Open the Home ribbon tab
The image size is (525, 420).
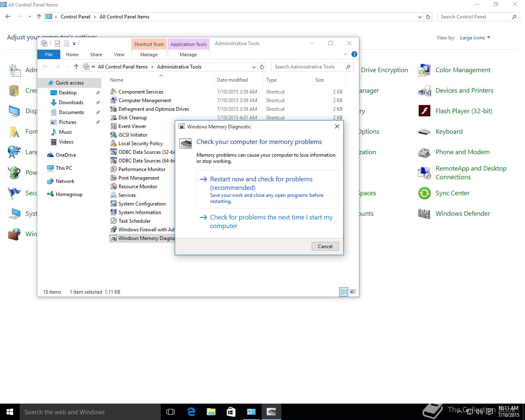(72, 54)
